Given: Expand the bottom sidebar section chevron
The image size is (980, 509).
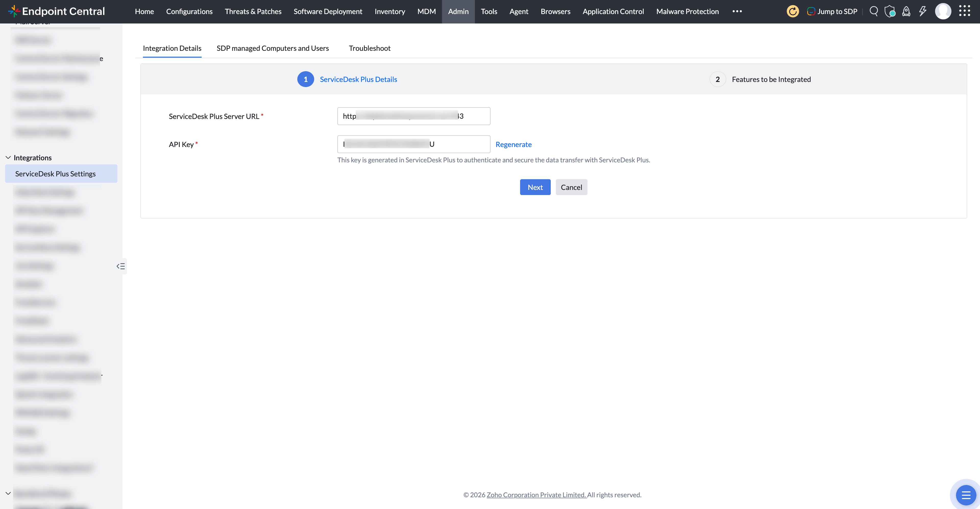Looking at the screenshot, I should tap(8, 493).
